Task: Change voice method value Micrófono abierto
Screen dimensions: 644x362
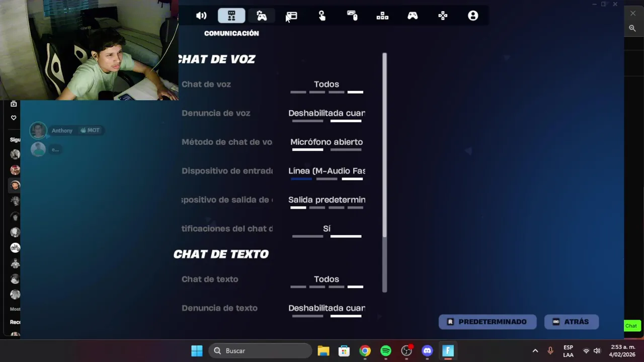Action: click(327, 142)
